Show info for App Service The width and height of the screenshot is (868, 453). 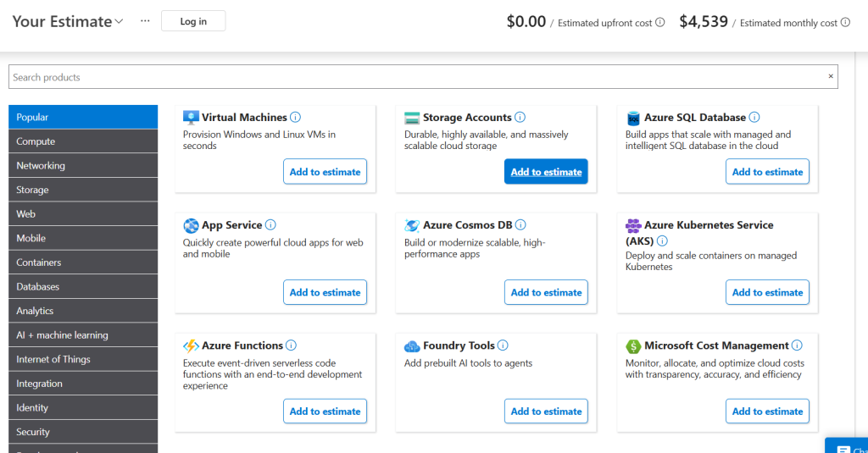[x=270, y=225]
